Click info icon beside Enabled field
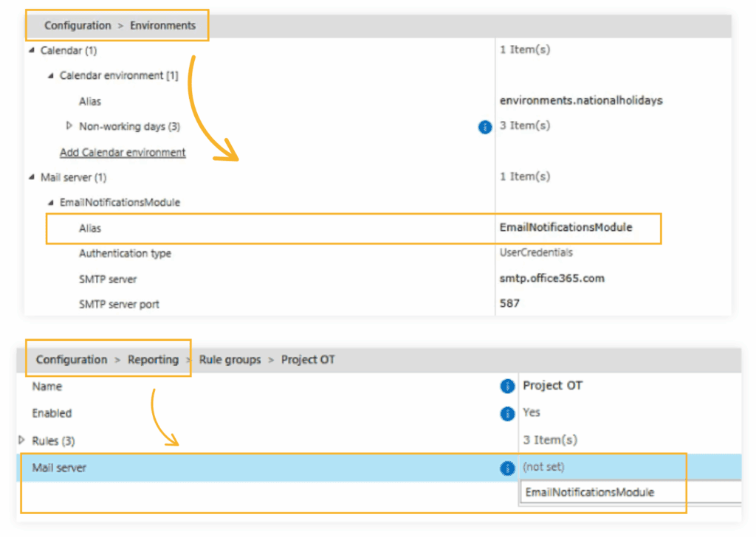Screen dimensions: 756x537 pos(507,414)
